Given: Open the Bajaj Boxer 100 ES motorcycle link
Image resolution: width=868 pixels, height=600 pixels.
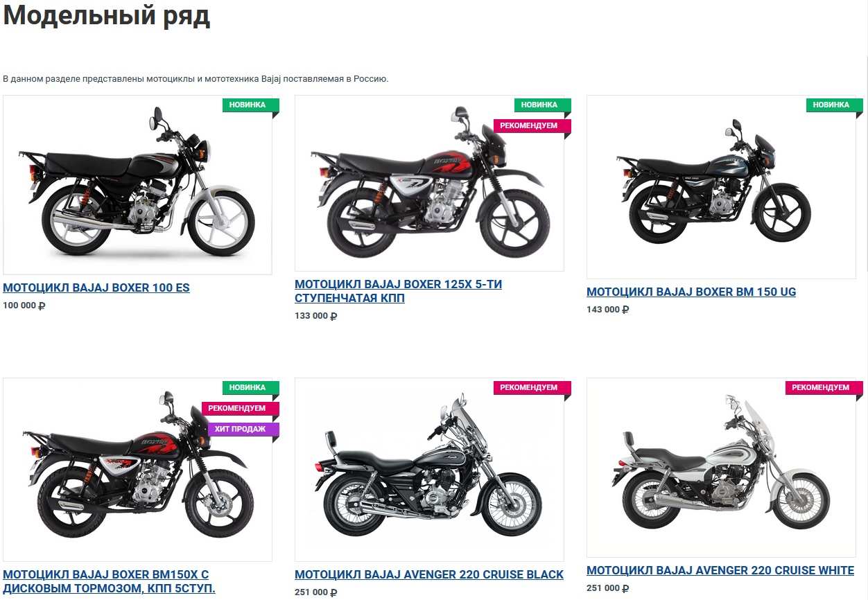Looking at the screenshot, I should pos(96,288).
